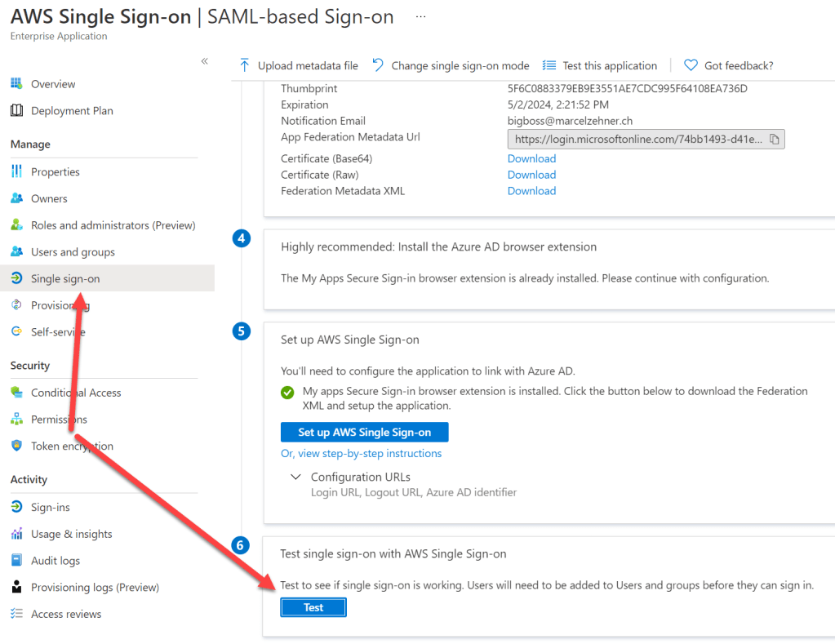Collapse the left navigation menu
This screenshot has width=835, height=644.
204,61
